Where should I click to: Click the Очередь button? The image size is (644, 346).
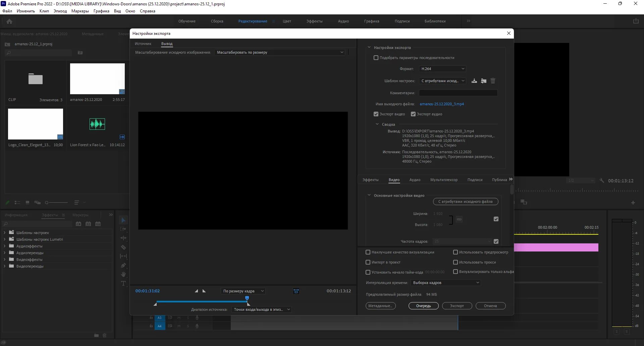click(423, 306)
